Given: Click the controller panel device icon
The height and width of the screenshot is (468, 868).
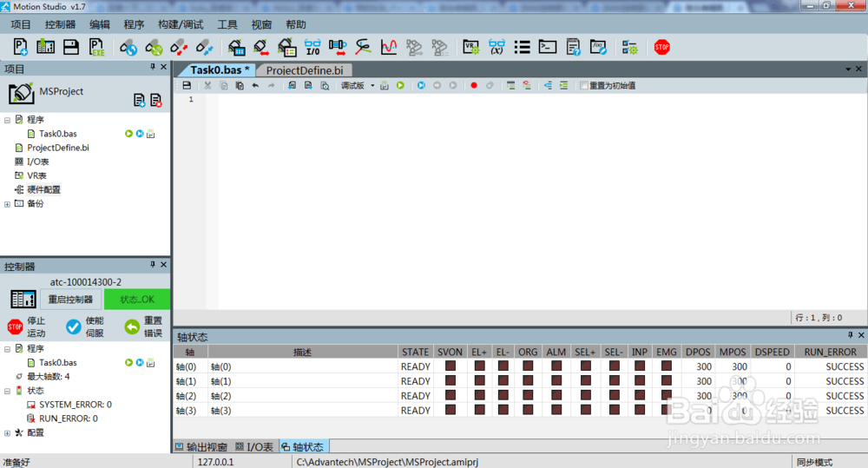Looking at the screenshot, I should click(x=23, y=299).
